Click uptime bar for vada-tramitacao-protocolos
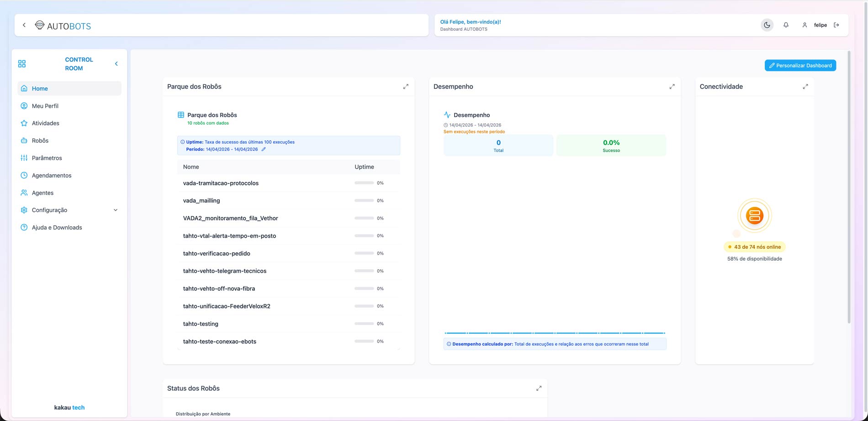This screenshot has width=868, height=421. (x=364, y=183)
